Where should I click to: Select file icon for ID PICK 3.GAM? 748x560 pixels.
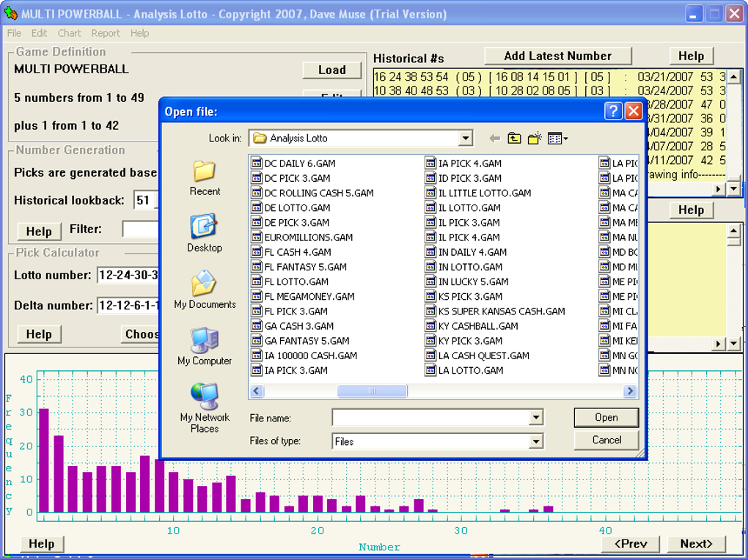[x=430, y=178]
